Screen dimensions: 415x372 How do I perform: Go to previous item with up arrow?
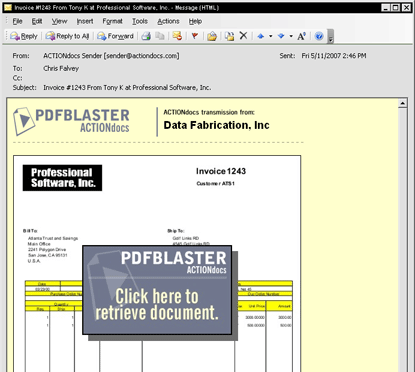click(x=261, y=36)
